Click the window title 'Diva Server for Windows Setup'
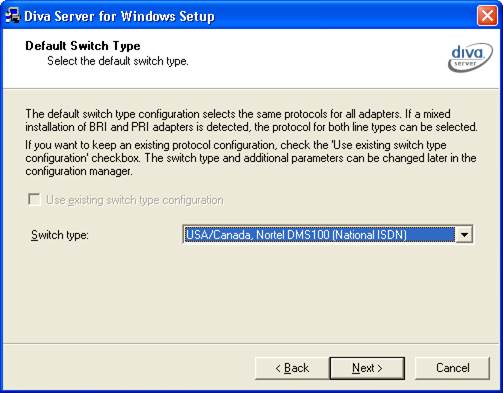This screenshot has width=503, height=393. click(119, 16)
